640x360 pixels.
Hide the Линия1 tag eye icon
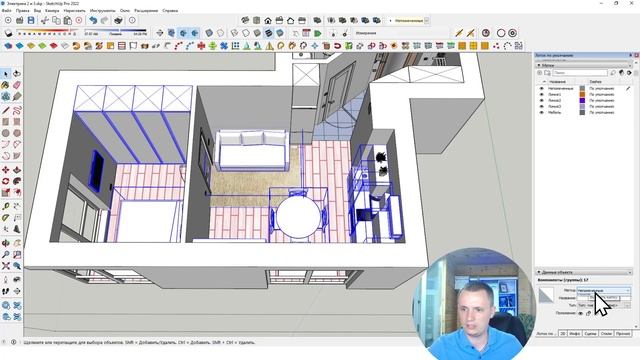[542, 94]
